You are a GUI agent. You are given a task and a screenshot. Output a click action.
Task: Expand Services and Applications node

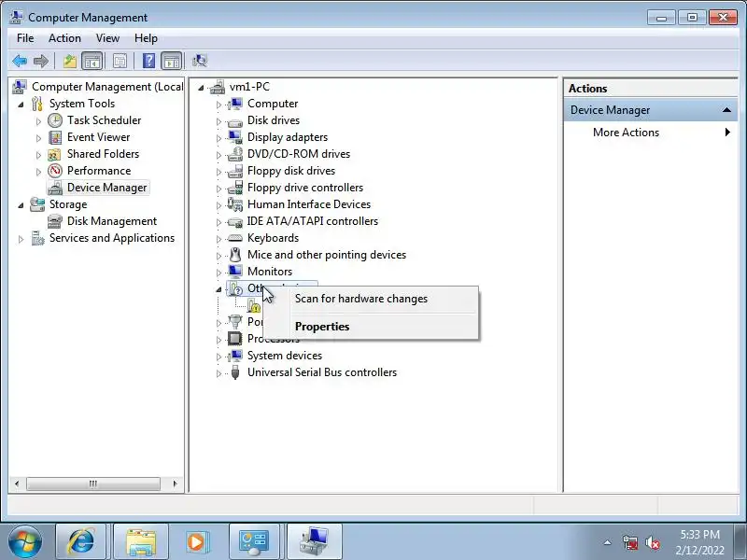pyautogui.click(x=21, y=239)
